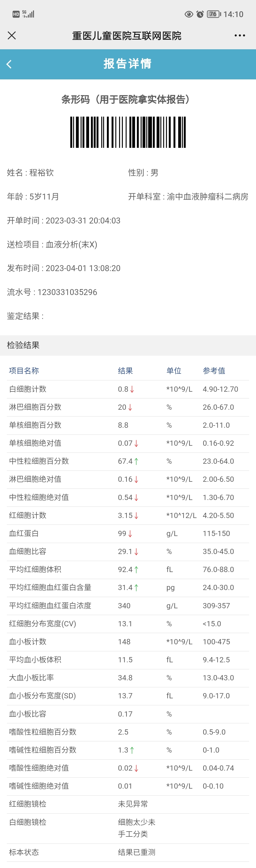The image size is (256, 868).
Task: Tap the 结果 column header
Action: click(x=125, y=371)
